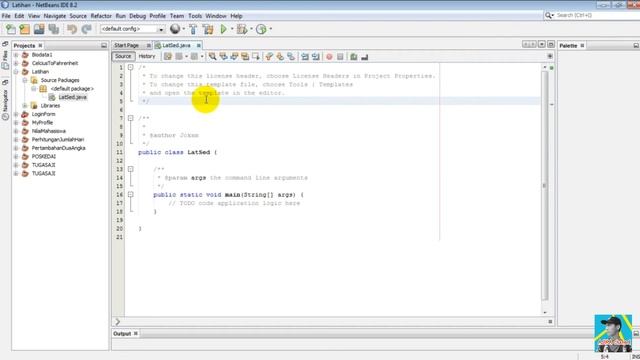Open the Debug Project dropdown arrow
Viewport: 640px width, 360px height.
[251, 29]
